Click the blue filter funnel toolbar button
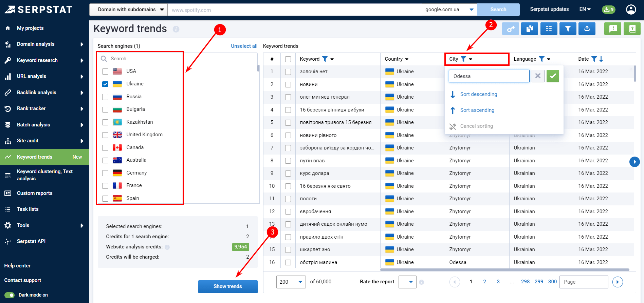This screenshot has width=644, height=303. click(568, 29)
